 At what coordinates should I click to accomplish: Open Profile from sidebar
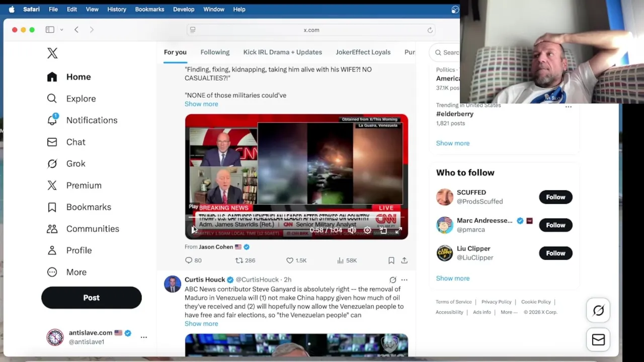pyautogui.click(x=69, y=250)
